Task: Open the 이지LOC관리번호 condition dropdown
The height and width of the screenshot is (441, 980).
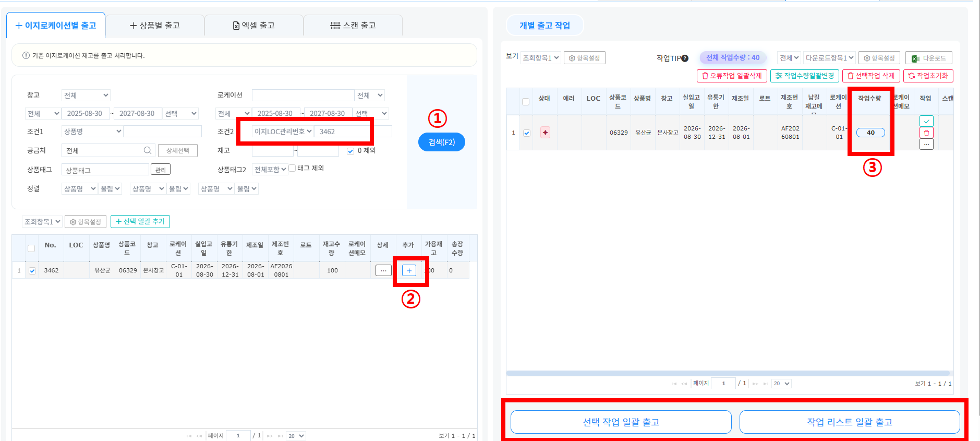Action: pos(283,132)
